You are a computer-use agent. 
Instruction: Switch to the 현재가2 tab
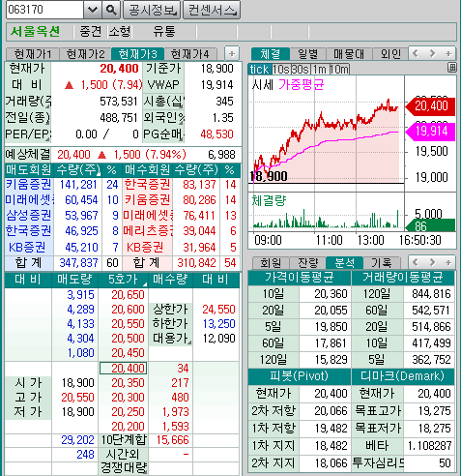pyautogui.click(x=85, y=54)
